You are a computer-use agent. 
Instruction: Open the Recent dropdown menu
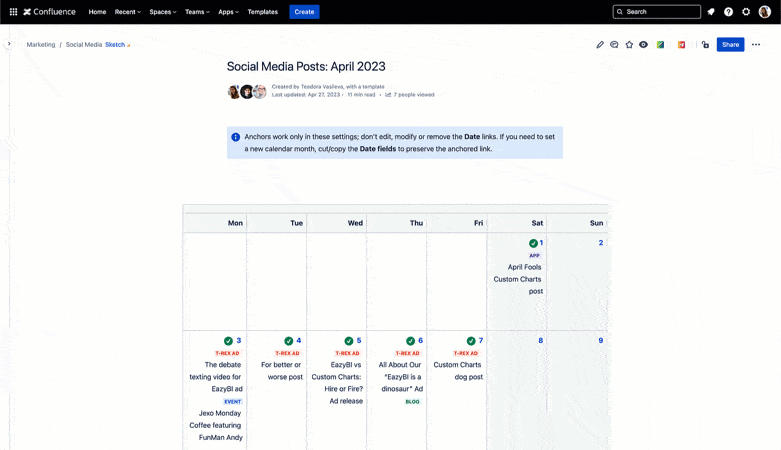(x=128, y=11)
